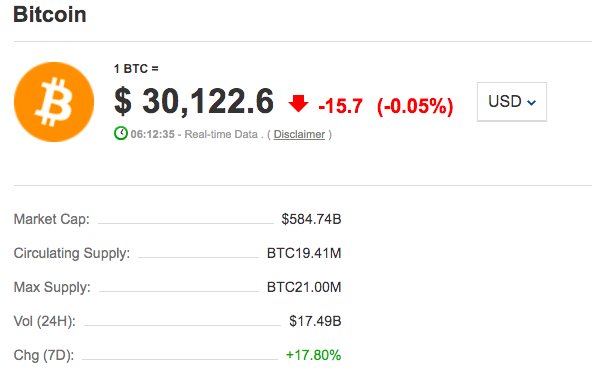592x369 pixels.
Task: Select the Circulating Supply label
Action: (72, 253)
